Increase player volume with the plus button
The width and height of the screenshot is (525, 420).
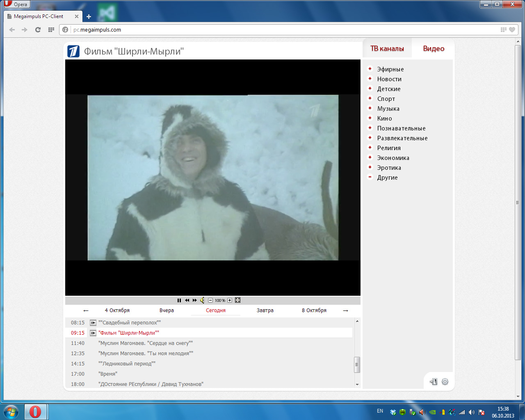(x=230, y=300)
